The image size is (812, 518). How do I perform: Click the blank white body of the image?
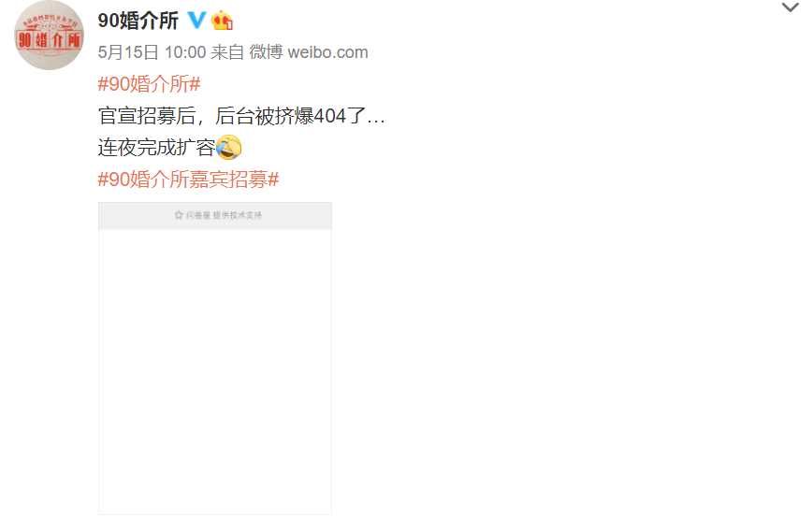click(x=215, y=371)
